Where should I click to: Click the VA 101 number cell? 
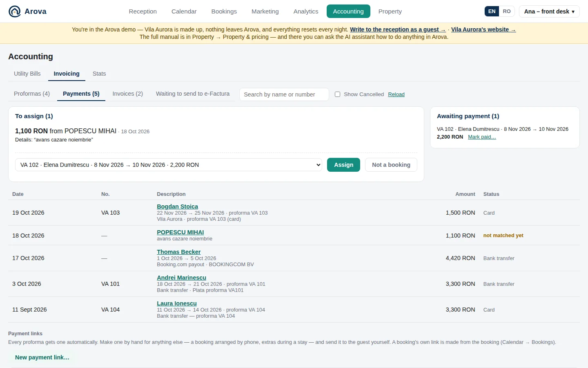coord(110,284)
